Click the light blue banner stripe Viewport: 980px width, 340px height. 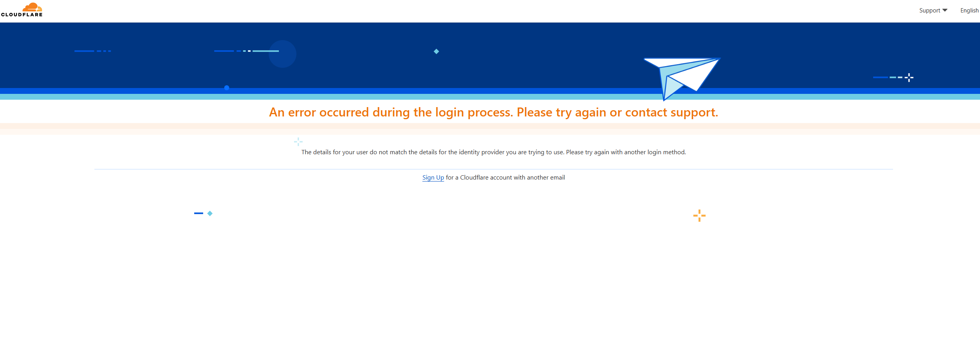[x=490, y=97]
